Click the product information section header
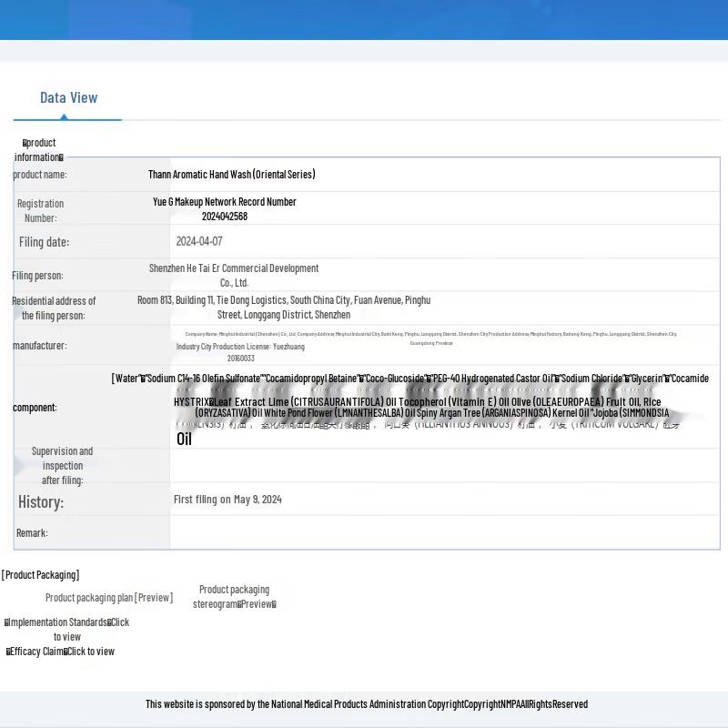Screen dimensions: 728x728 click(x=39, y=150)
